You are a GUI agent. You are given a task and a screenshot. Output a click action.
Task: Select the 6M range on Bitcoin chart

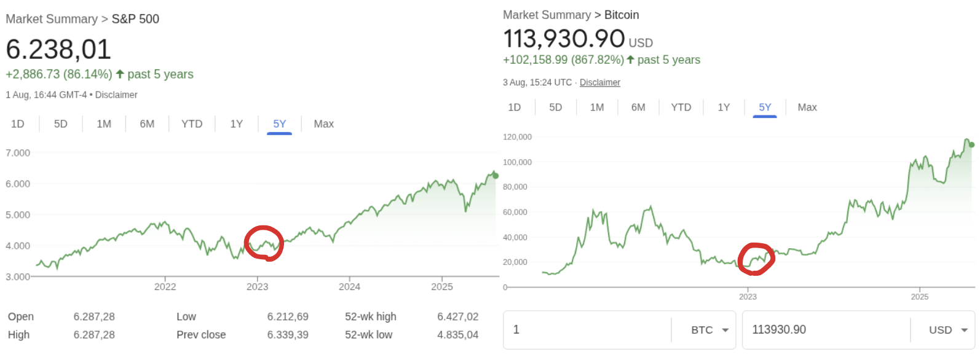click(638, 107)
